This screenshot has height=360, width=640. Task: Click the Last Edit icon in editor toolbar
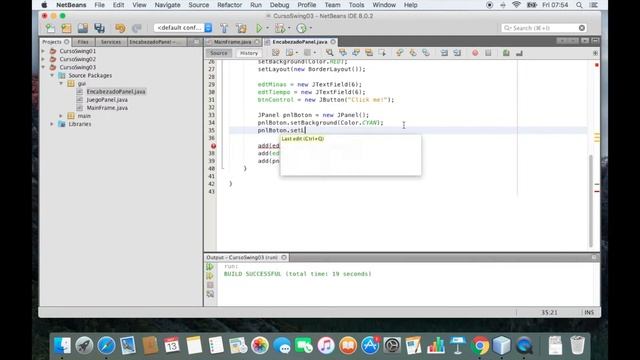276,53
